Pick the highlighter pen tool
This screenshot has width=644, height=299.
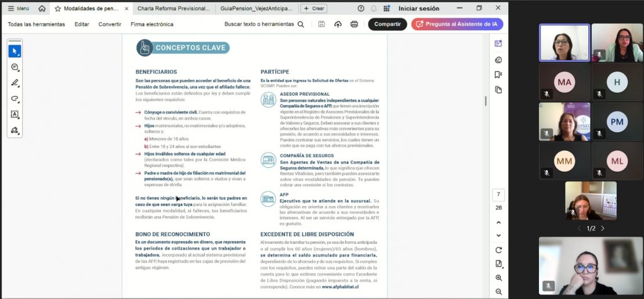tap(15, 83)
